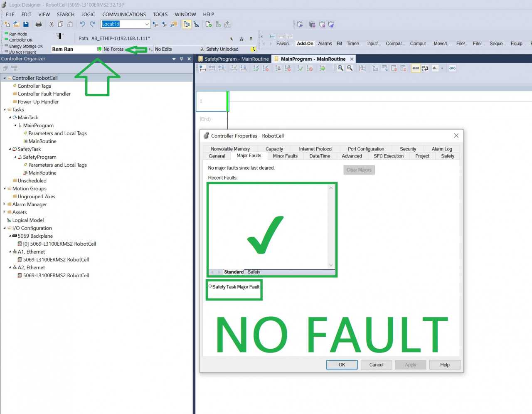
Task: Click the Help button in the dialog
Action: (x=445, y=365)
